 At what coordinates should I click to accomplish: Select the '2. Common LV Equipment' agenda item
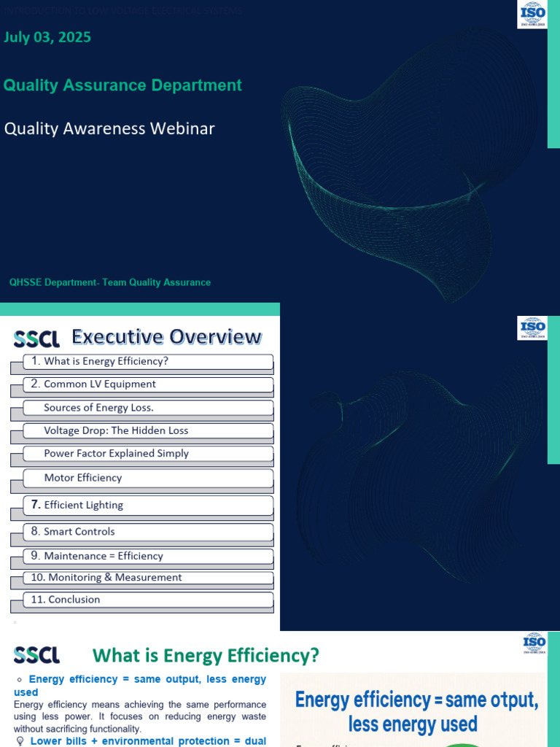click(x=148, y=384)
